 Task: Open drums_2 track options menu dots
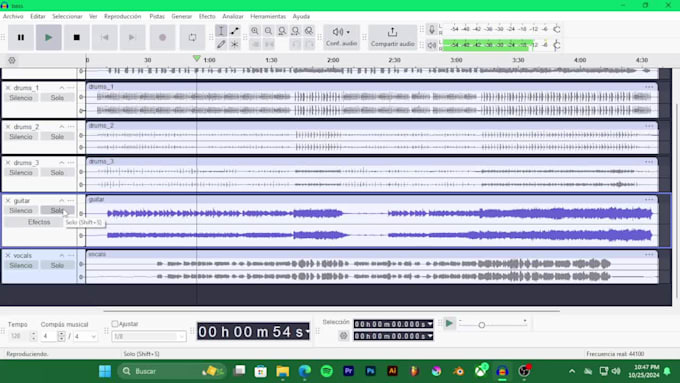click(x=71, y=127)
